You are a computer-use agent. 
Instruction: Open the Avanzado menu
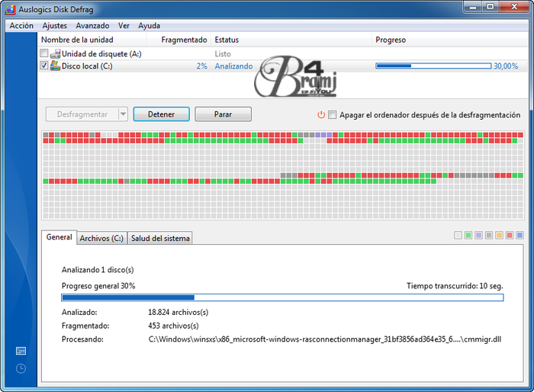point(92,25)
